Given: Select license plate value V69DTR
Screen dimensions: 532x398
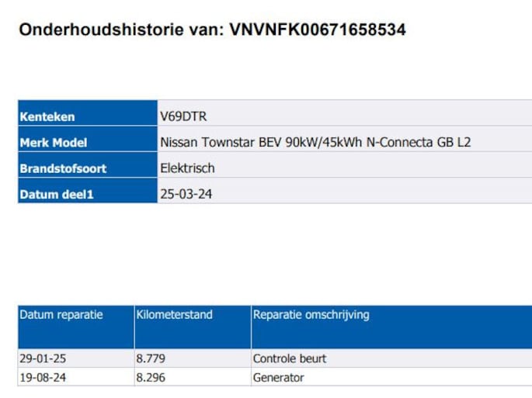Looking at the screenshot, I should click(x=183, y=117).
